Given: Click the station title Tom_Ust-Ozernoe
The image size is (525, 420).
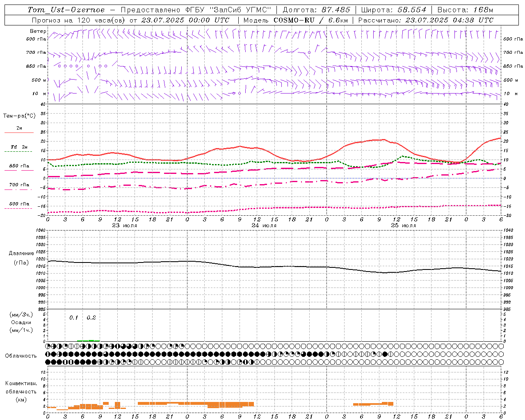Looking at the screenshot, I should (66, 10).
